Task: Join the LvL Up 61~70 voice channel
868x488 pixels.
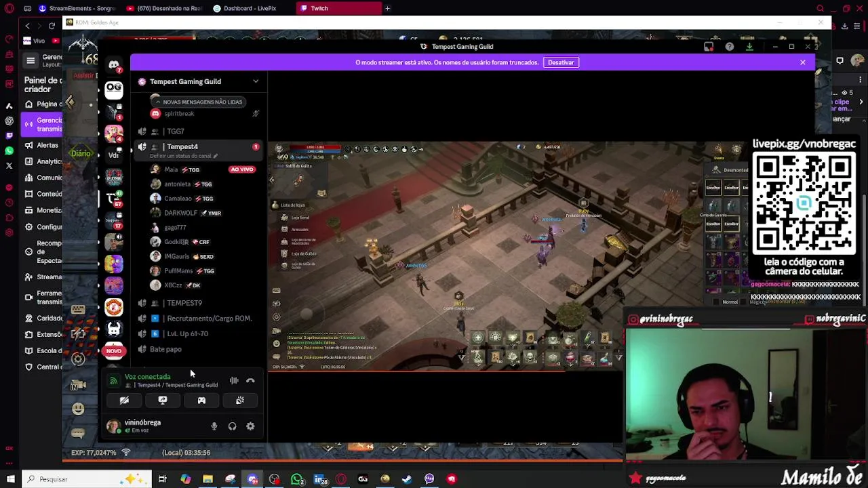Action: pos(198,333)
